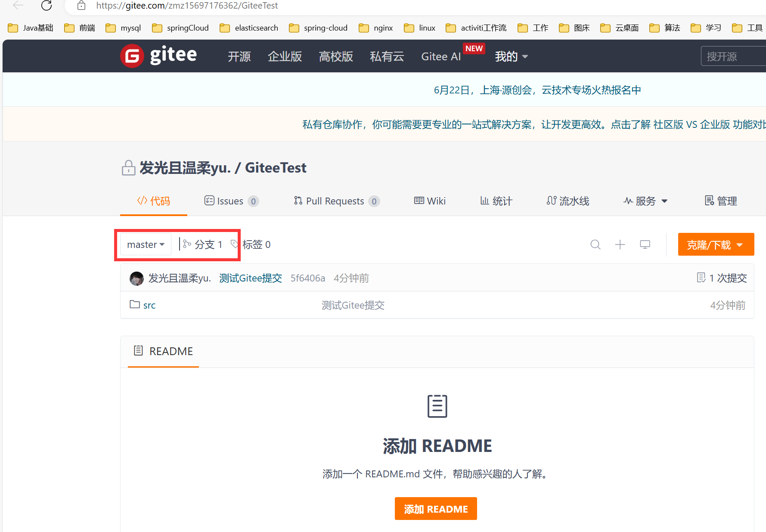
Task: Click the private repository lock icon
Action: (x=128, y=168)
